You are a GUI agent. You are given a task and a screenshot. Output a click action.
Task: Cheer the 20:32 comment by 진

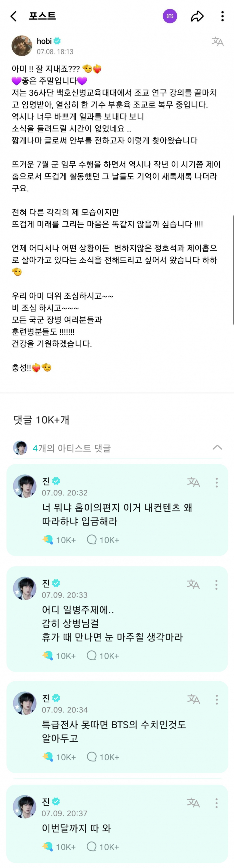(x=48, y=540)
